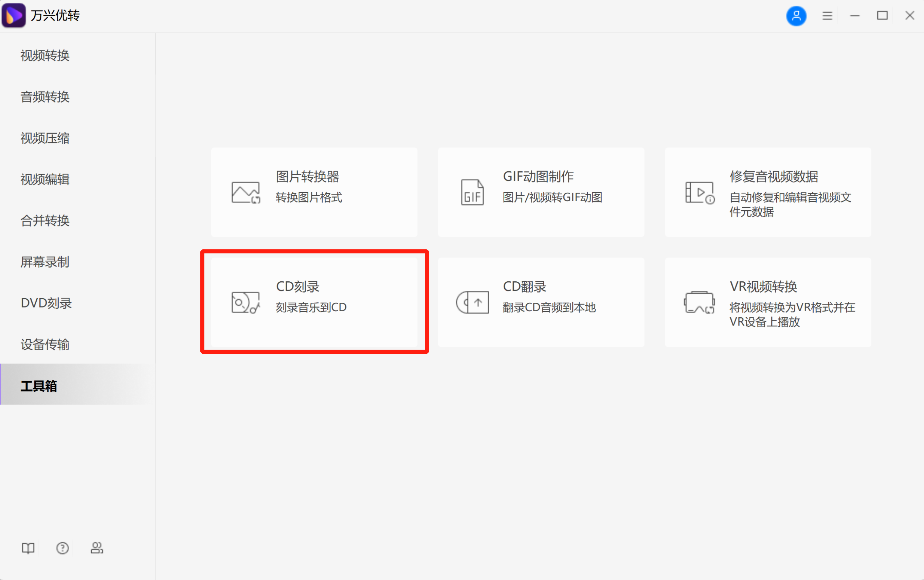Open the VR视频转换 tool

point(767,302)
